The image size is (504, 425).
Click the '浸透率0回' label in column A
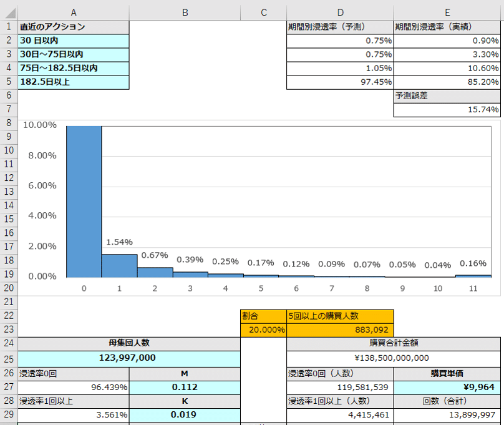[x=74, y=374]
